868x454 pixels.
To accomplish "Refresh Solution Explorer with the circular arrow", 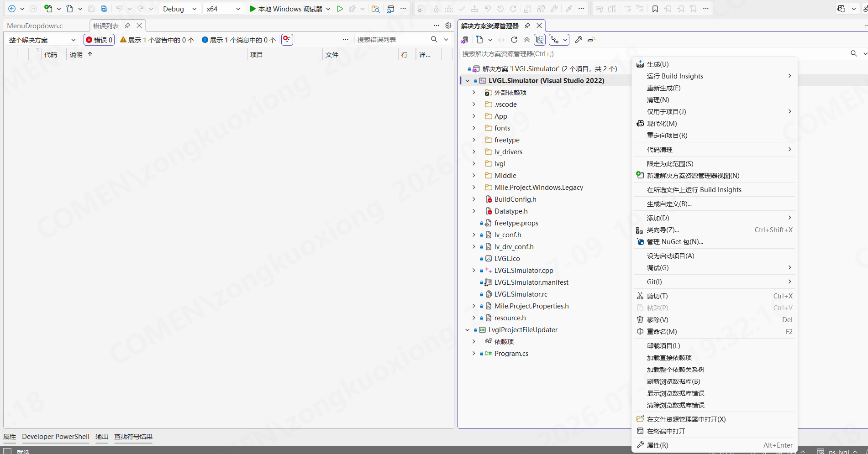I will pos(514,40).
